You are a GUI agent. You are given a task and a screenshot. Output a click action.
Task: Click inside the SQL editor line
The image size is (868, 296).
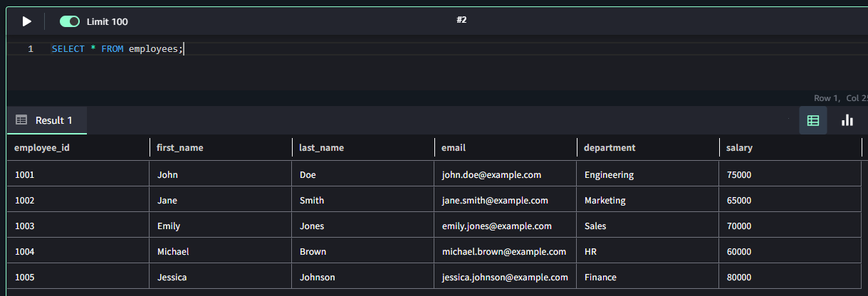[285, 49]
